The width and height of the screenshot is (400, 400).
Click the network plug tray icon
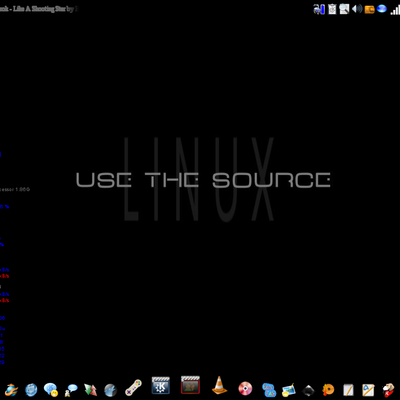[x=319, y=9]
